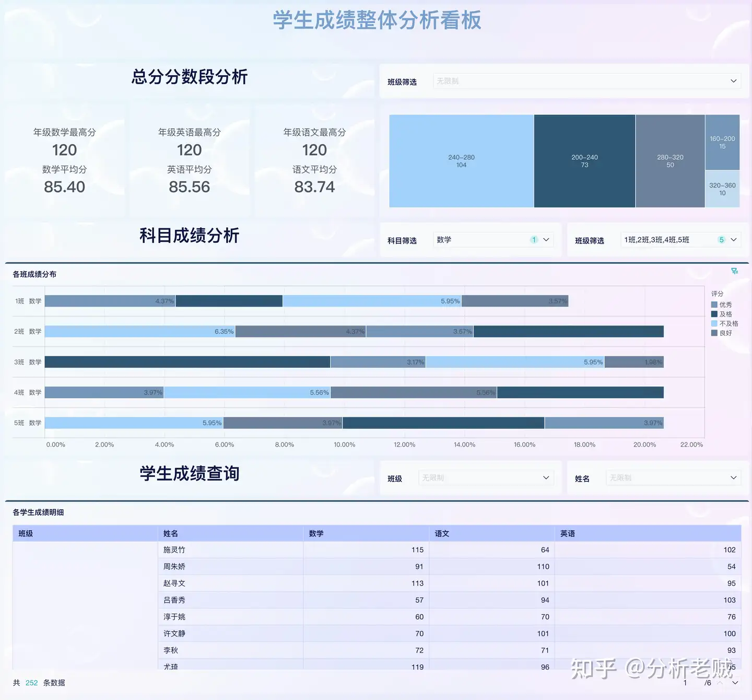
Task: Click 英语平均分 value 85.56
Action: click(189, 186)
